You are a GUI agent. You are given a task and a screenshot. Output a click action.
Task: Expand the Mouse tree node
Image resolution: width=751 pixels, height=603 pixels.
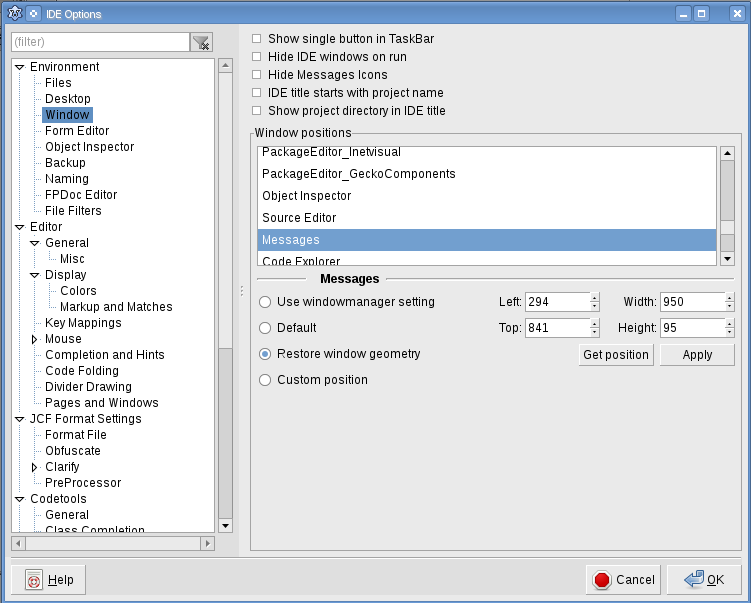click(35, 339)
